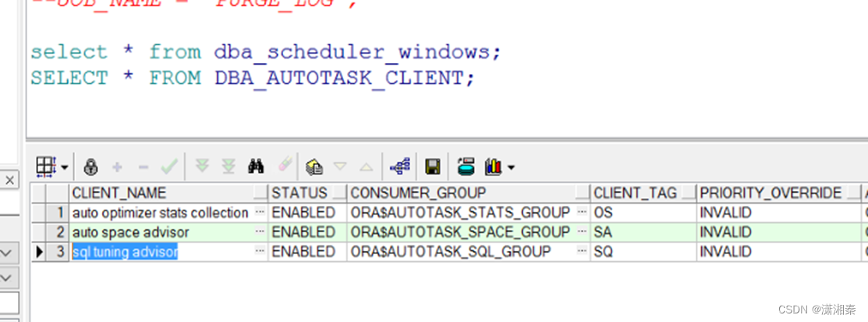Open the chart window icon
This screenshot has height=322, width=868.
[x=493, y=167]
